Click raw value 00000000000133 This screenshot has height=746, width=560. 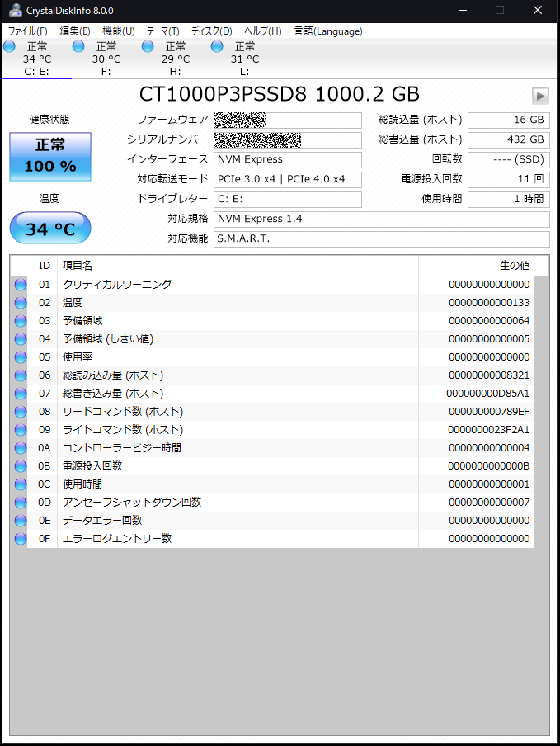click(x=489, y=303)
